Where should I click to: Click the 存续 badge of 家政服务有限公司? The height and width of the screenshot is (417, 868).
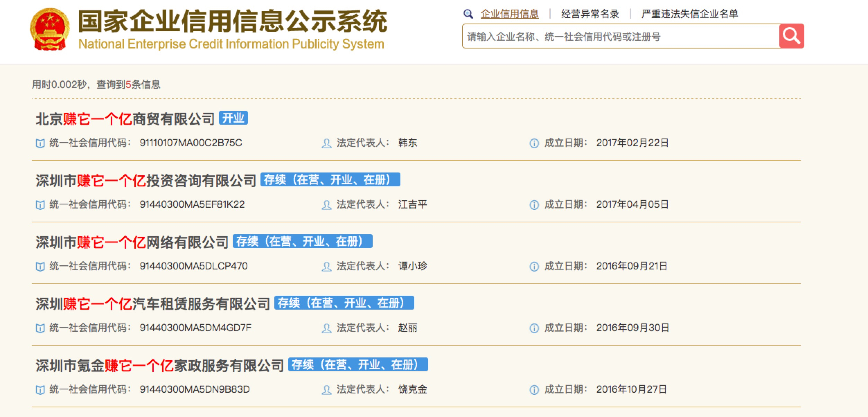358,364
